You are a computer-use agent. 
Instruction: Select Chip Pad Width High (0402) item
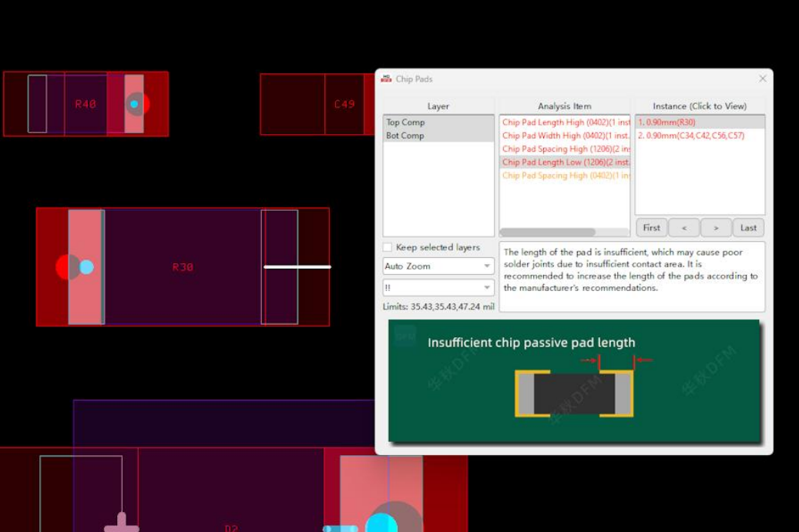(x=565, y=136)
